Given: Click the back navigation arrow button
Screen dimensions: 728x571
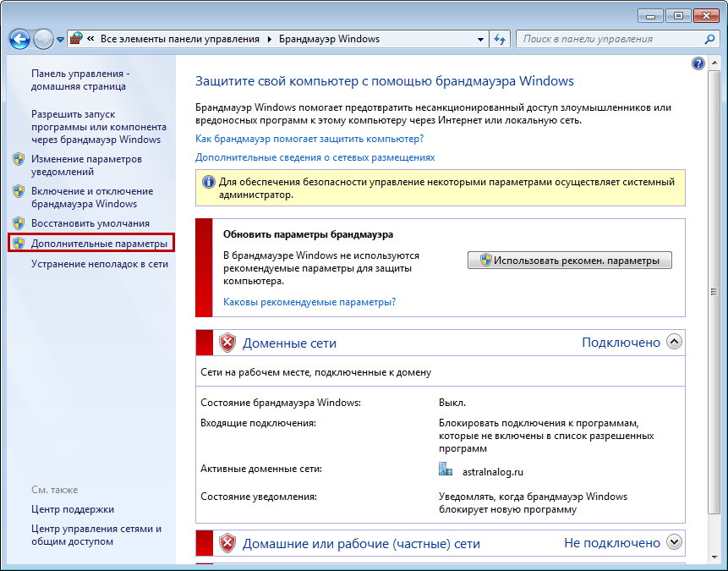Looking at the screenshot, I should (x=19, y=39).
